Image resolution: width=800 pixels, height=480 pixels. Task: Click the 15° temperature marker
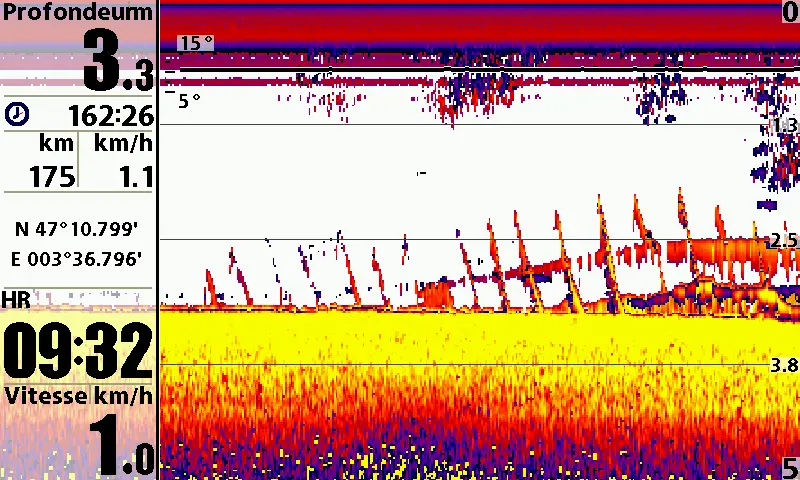point(196,43)
